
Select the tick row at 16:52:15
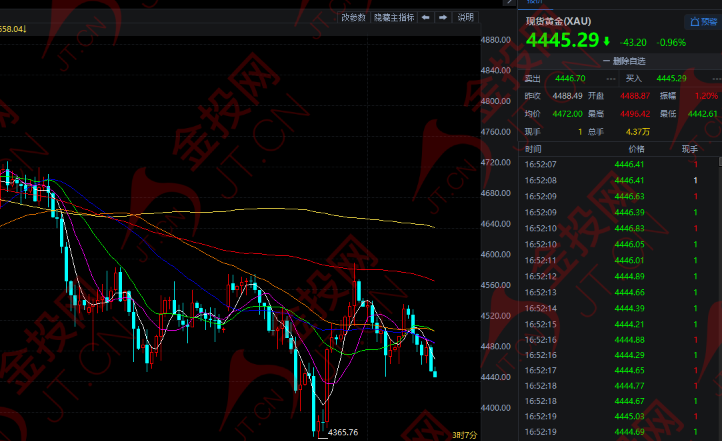tap(618, 325)
